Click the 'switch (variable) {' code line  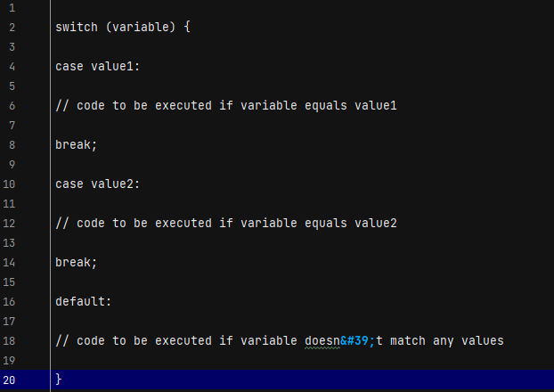coord(123,28)
